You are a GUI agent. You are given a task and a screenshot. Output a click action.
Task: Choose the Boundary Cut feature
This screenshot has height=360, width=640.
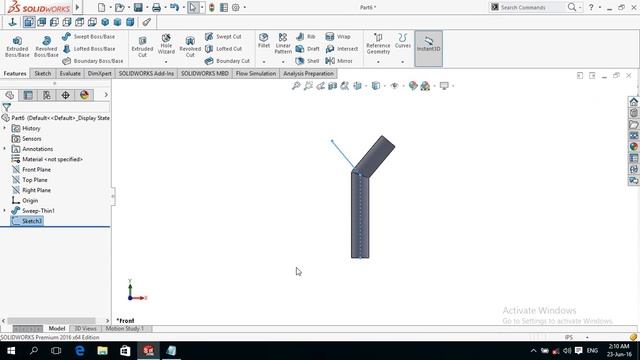pos(227,61)
